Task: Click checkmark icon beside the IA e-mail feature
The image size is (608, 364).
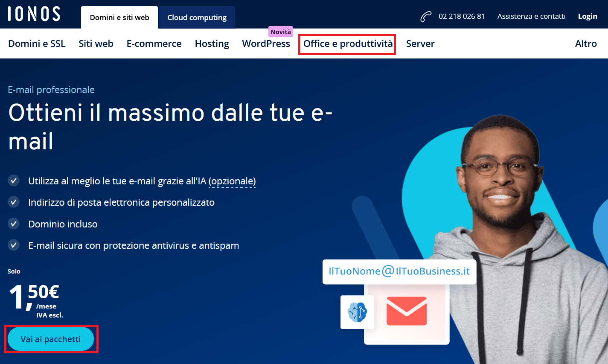Action: click(14, 181)
